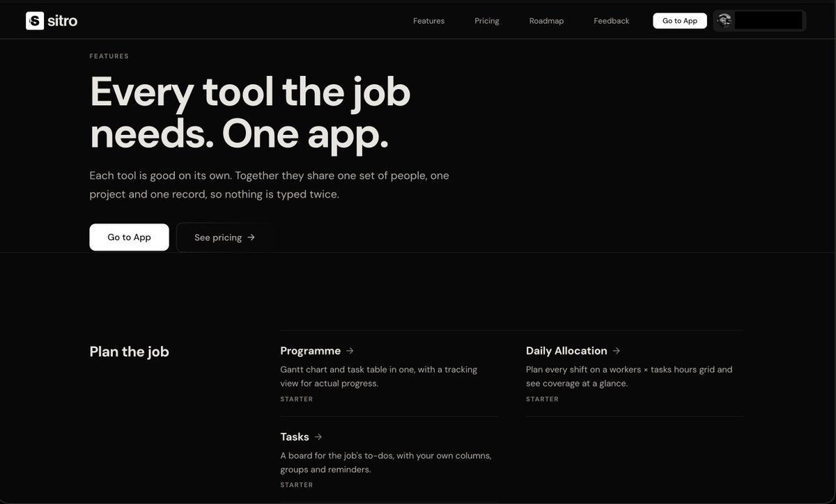836x504 pixels.
Task: Click the 'sitro' wordmark text
Action: point(63,21)
